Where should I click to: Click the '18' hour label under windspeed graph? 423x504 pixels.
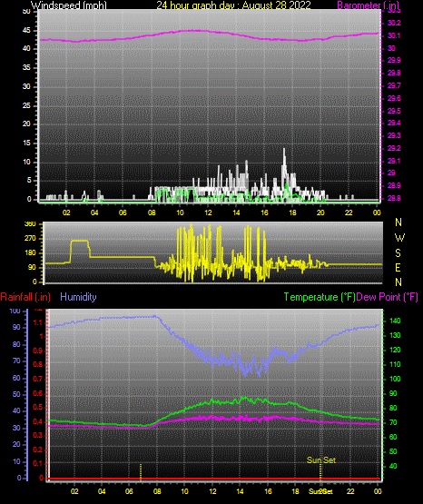(x=292, y=212)
